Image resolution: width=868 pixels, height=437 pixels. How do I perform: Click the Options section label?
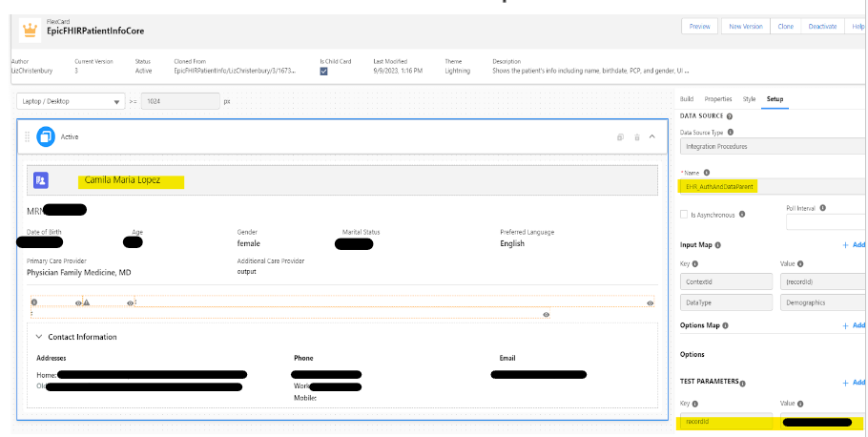pos(692,355)
